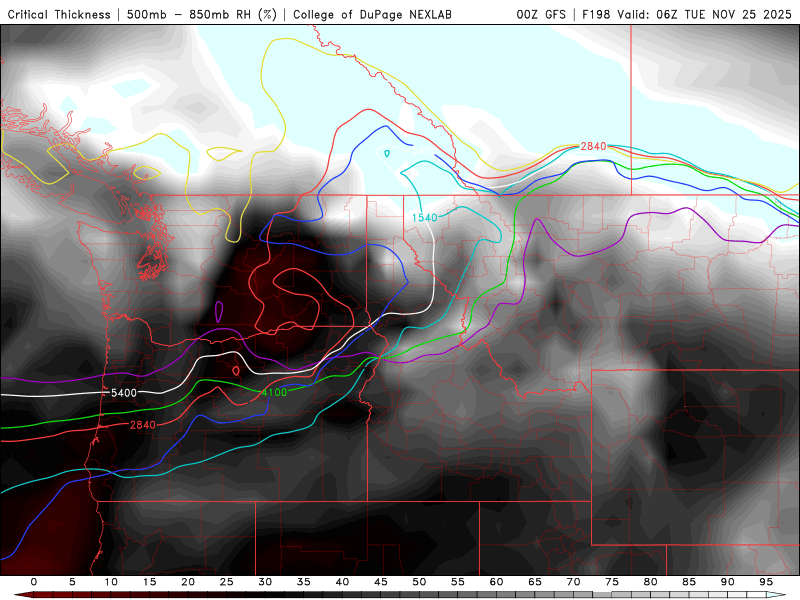Click the green '4100' contour label
This screenshot has width=800, height=600.
[274, 392]
